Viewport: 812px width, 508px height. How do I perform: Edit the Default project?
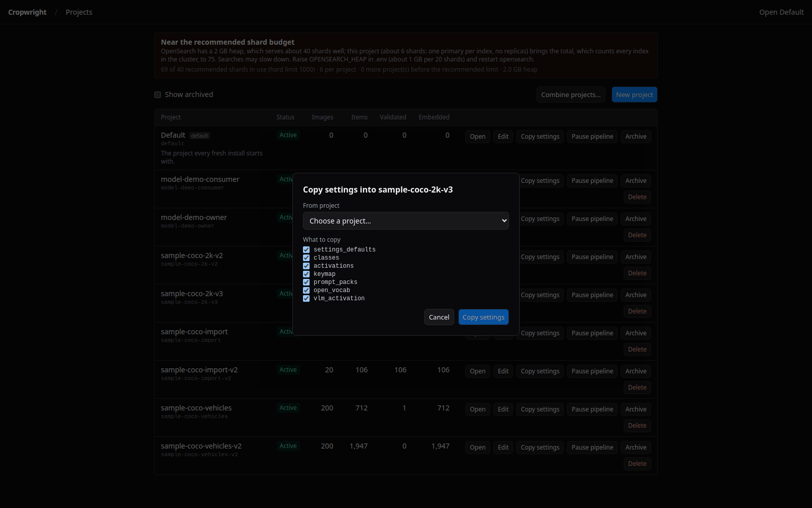[503, 137]
